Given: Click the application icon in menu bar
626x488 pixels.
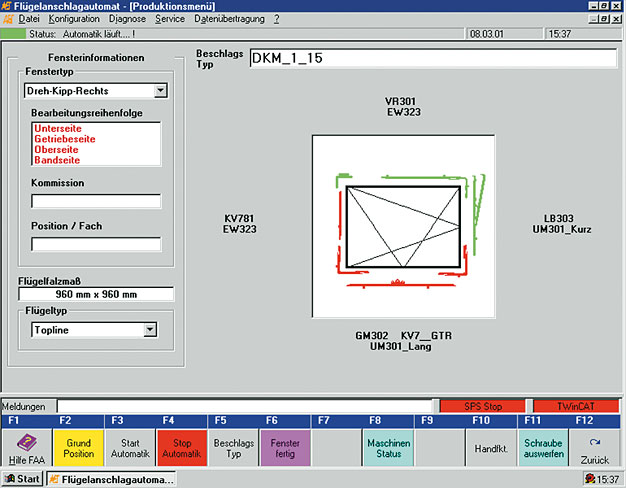Looking at the screenshot, I should 9,19.
